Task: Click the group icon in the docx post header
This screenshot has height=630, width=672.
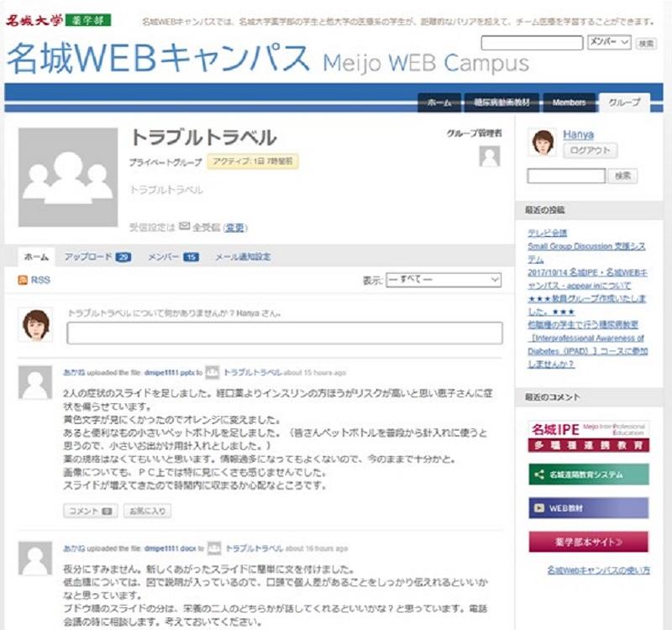Action: [214, 549]
